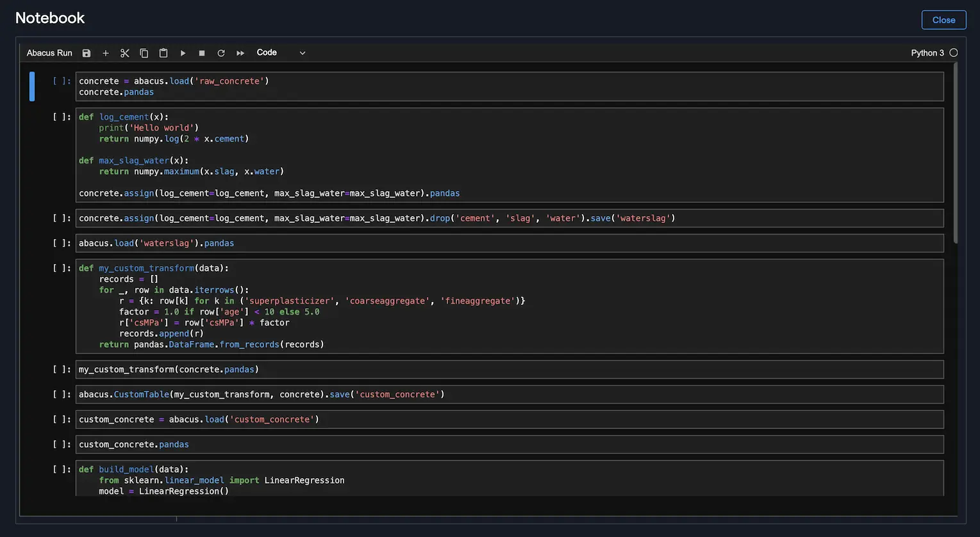The height and width of the screenshot is (537, 980).
Task: Stop kernel with the square icon
Action: tap(202, 53)
